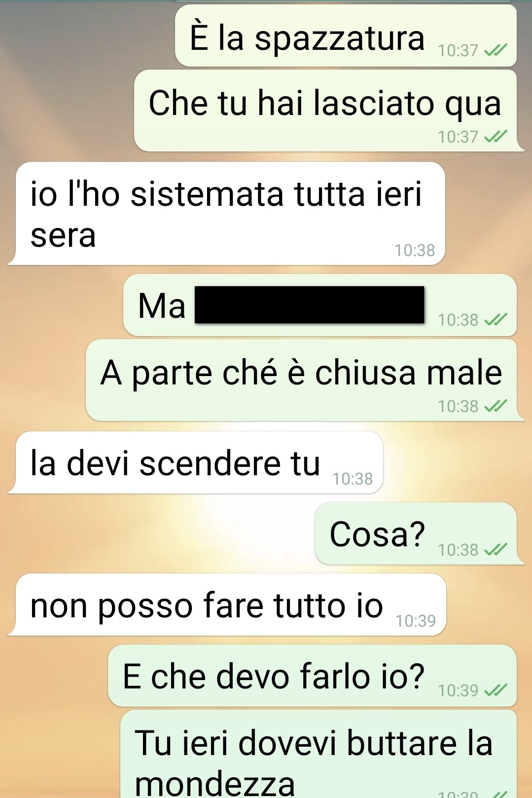Click the 10:38 timestamp on 'io l'ho sistemata' message
This screenshot has height=798, width=532.
[x=415, y=250]
